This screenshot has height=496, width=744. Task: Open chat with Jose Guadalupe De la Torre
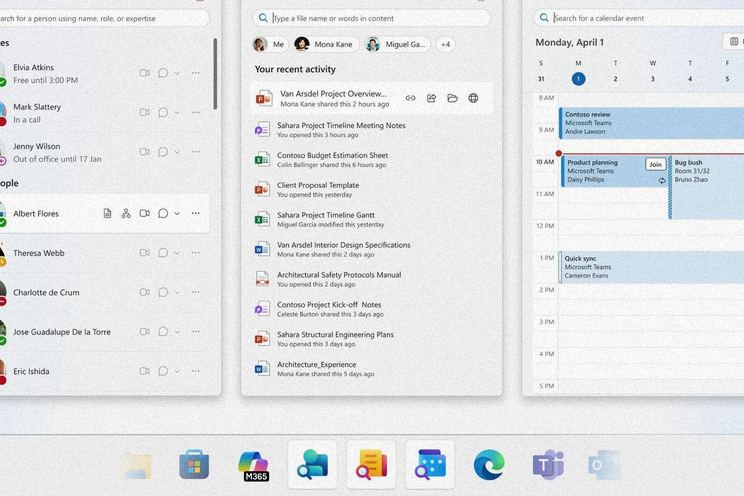tap(163, 332)
